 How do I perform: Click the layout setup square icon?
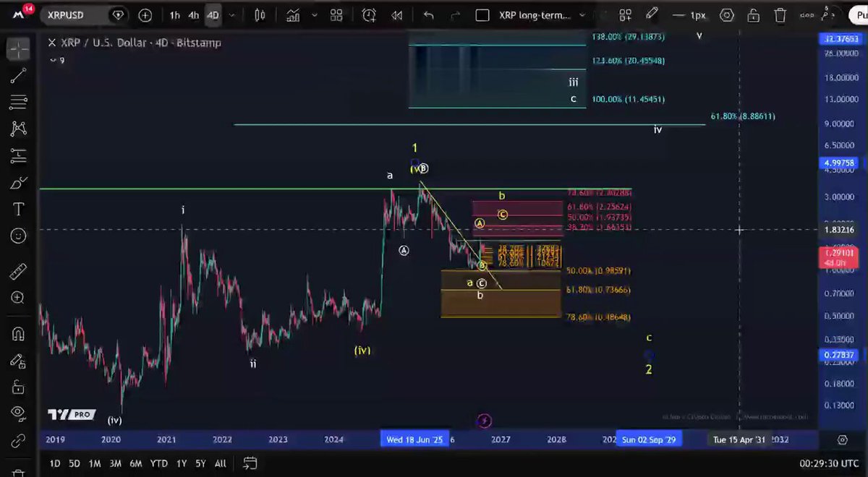pos(483,15)
